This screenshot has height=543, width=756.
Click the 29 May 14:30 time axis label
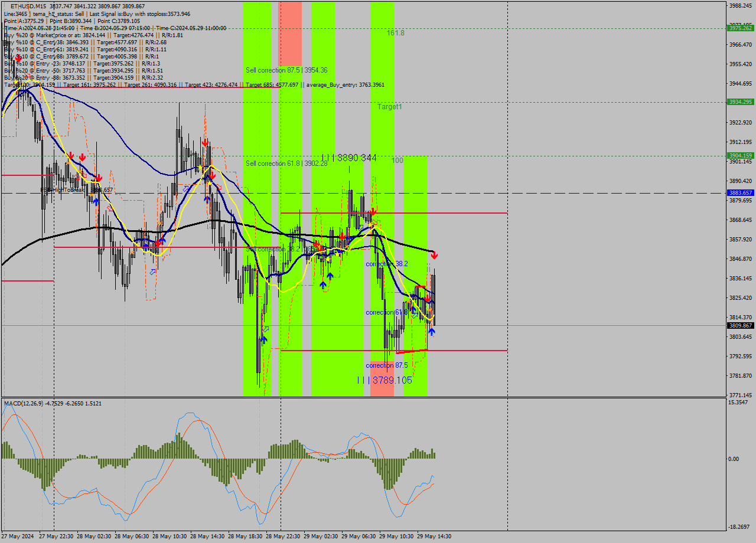[x=434, y=537]
